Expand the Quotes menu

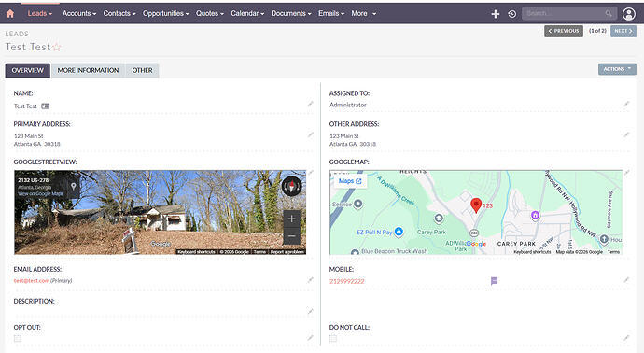pyautogui.click(x=210, y=14)
